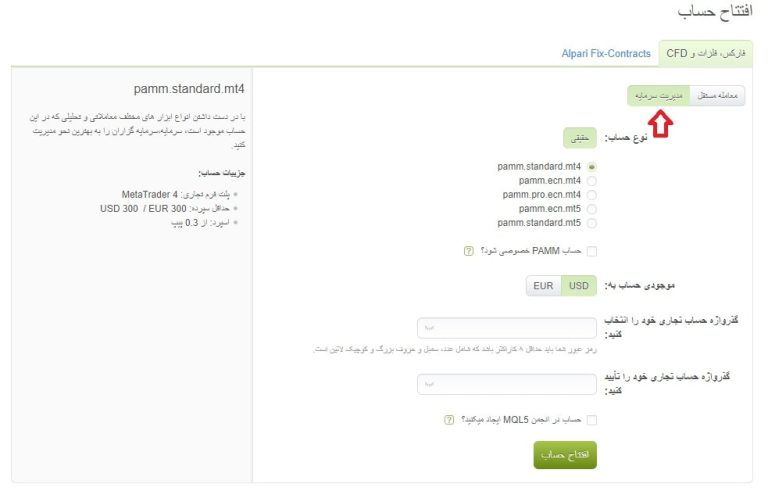Choose USD as account currency
768x491 pixels.
tap(578, 286)
